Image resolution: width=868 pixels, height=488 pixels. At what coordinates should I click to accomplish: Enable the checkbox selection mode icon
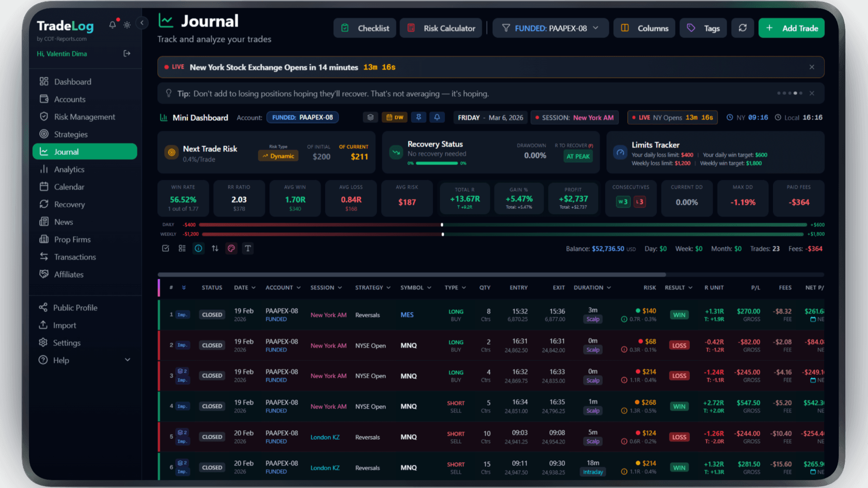click(x=165, y=248)
